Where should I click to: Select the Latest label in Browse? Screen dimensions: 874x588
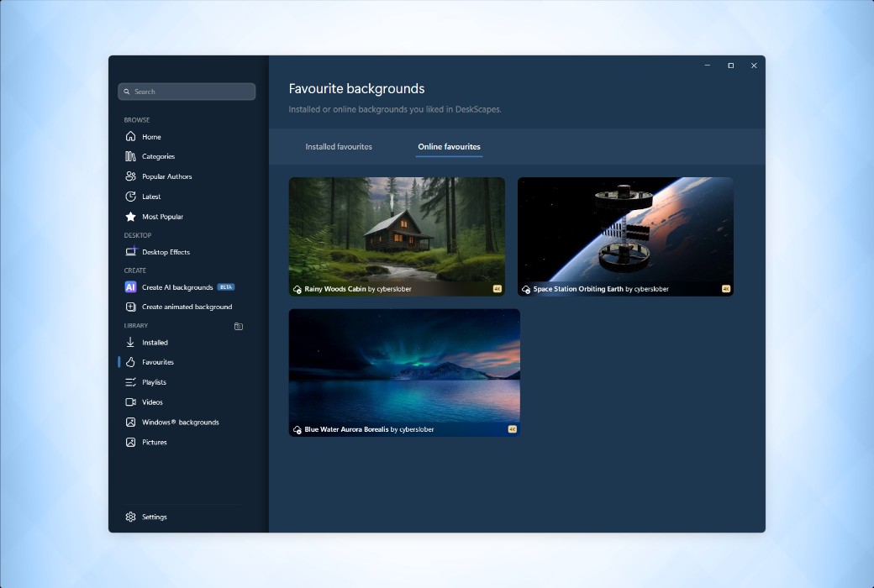tap(151, 197)
